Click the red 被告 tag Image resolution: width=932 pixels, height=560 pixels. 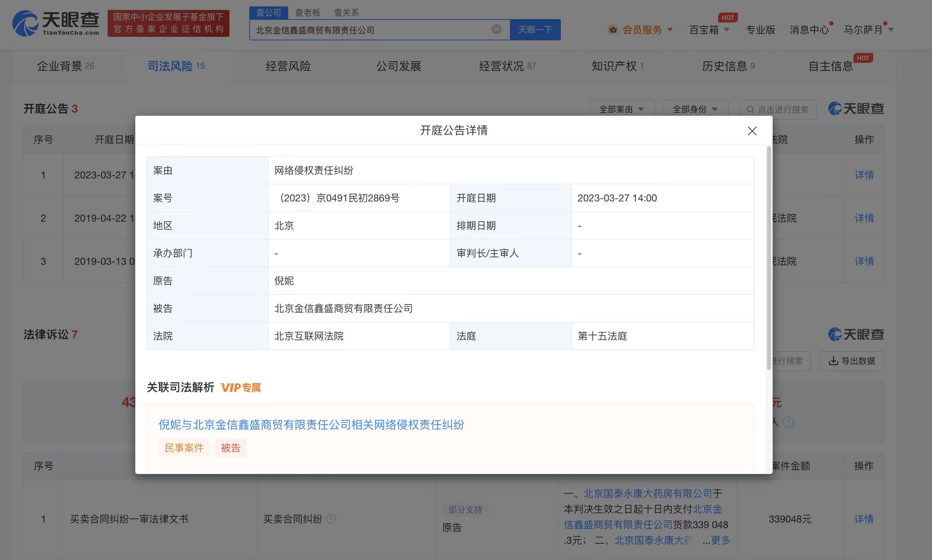coord(231,447)
